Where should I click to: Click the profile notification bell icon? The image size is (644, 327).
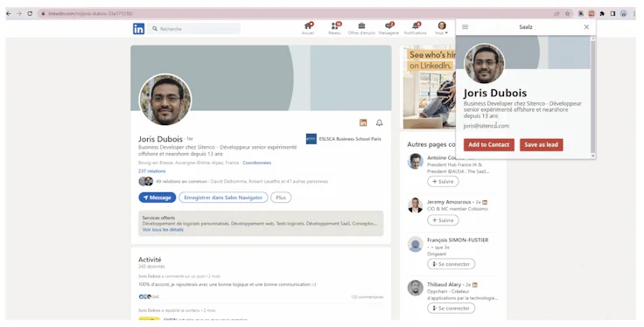pos(380,122)
